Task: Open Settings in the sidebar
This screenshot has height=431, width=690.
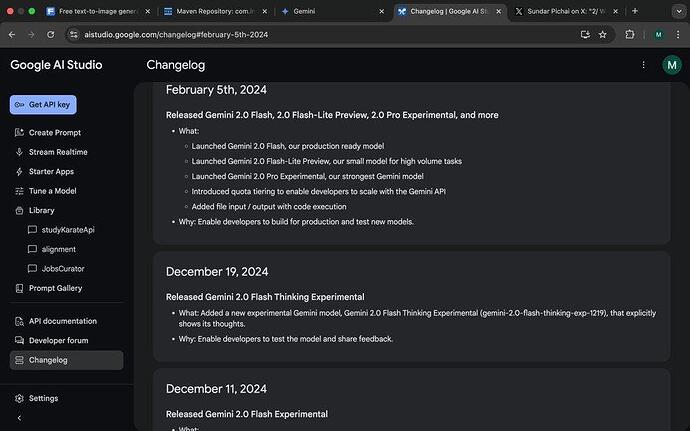Action: pos(43,398)
